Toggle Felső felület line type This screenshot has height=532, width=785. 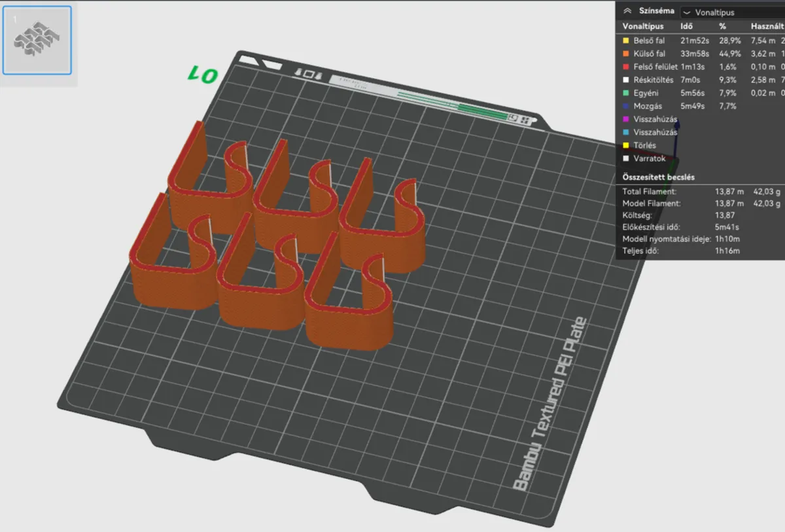tap(701, 67)
